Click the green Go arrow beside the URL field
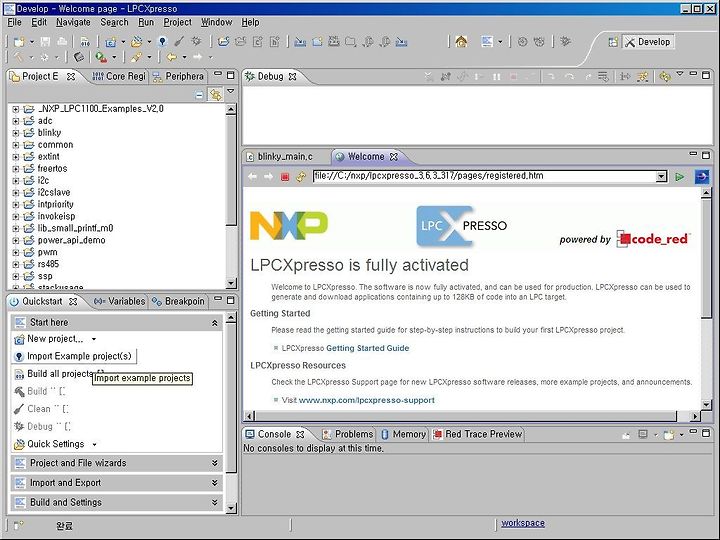The width and height of the screenshot is (720, 540). point(680,177)
